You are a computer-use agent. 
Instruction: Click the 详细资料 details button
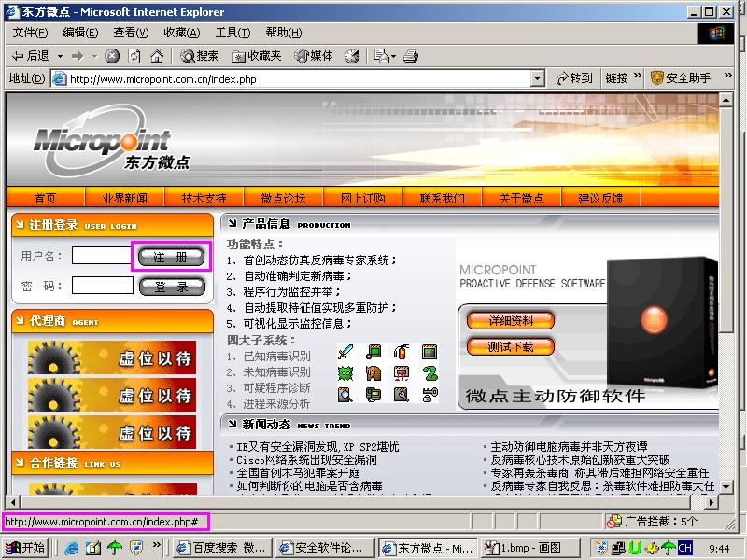(x=511, y=320)
